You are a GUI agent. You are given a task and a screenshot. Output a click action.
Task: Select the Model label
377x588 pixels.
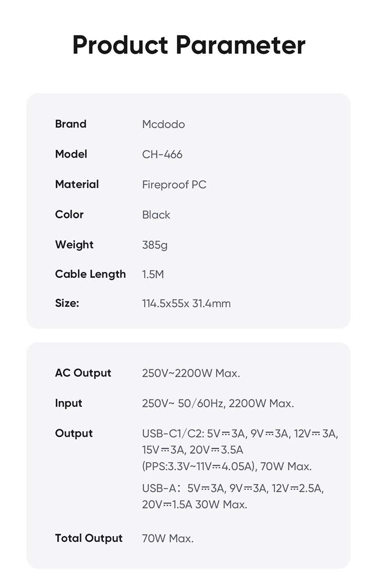point(71,154)
